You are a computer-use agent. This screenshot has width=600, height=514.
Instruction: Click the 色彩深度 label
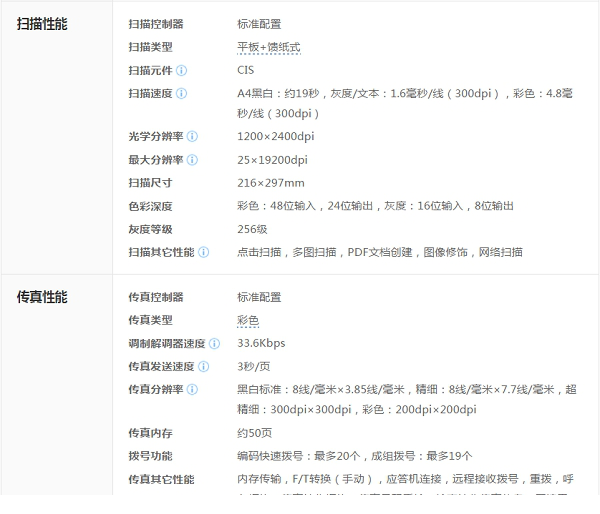click(x=150, y=206)
